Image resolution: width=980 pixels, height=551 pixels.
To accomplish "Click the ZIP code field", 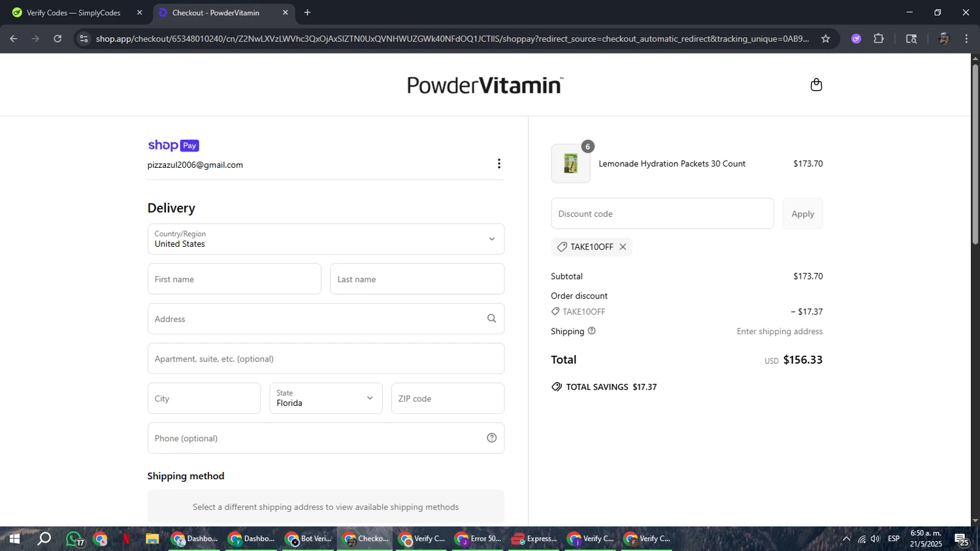I will [448, 398].
